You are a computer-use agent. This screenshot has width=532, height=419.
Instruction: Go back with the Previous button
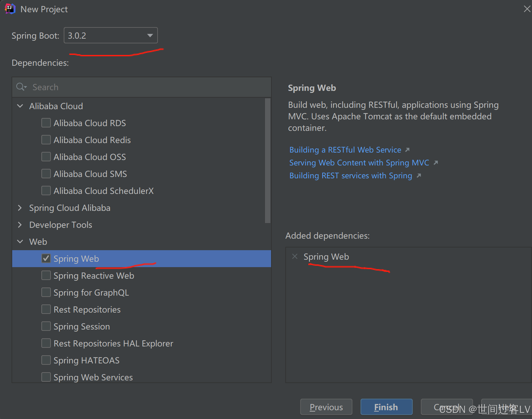tap(326, 407)
